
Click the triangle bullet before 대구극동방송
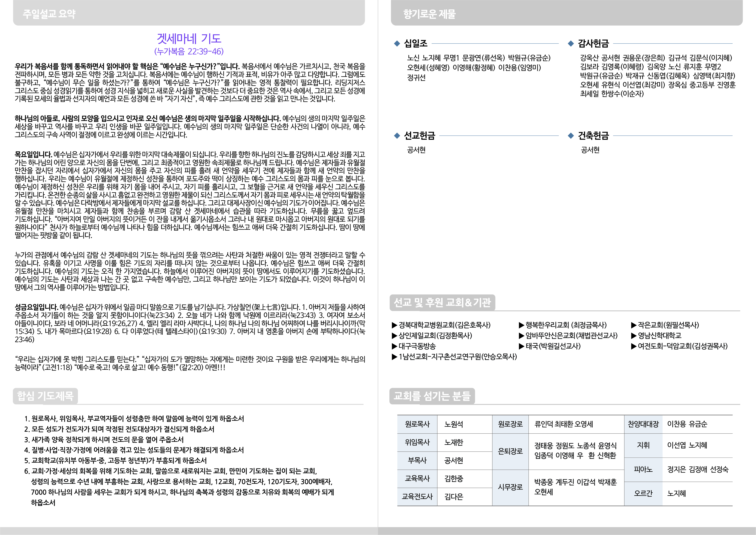394,347
